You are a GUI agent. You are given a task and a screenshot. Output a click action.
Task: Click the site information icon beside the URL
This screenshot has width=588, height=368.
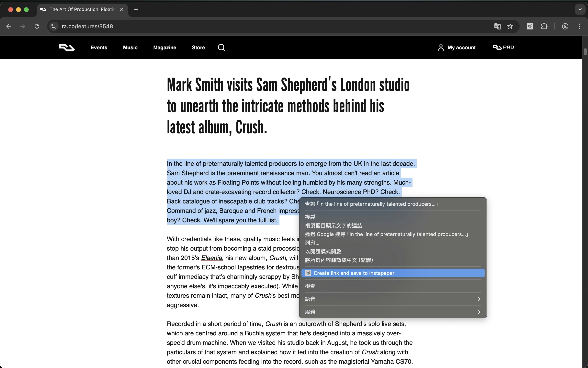[x=54, y=26]
